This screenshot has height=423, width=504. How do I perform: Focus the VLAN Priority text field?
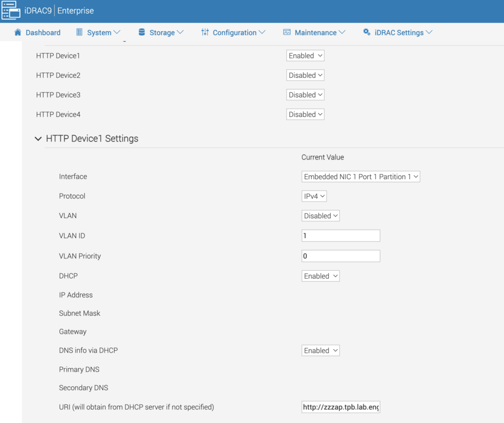coord(340,256)
